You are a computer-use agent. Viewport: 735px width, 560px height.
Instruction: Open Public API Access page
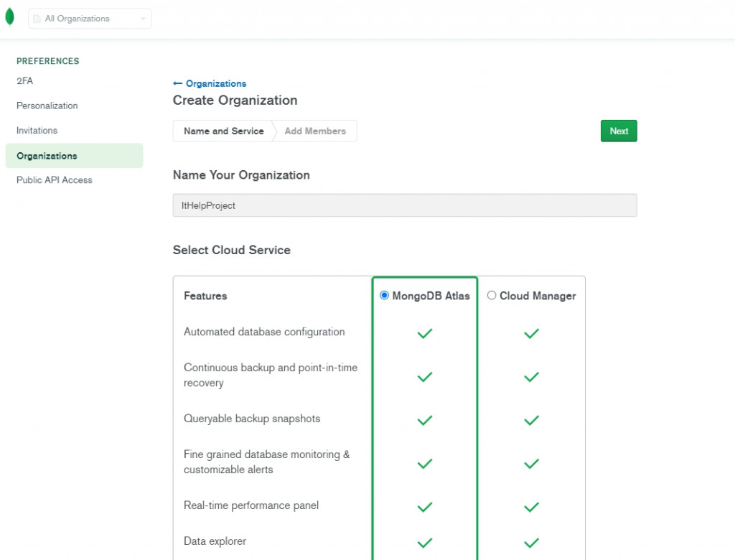point(55,180)
